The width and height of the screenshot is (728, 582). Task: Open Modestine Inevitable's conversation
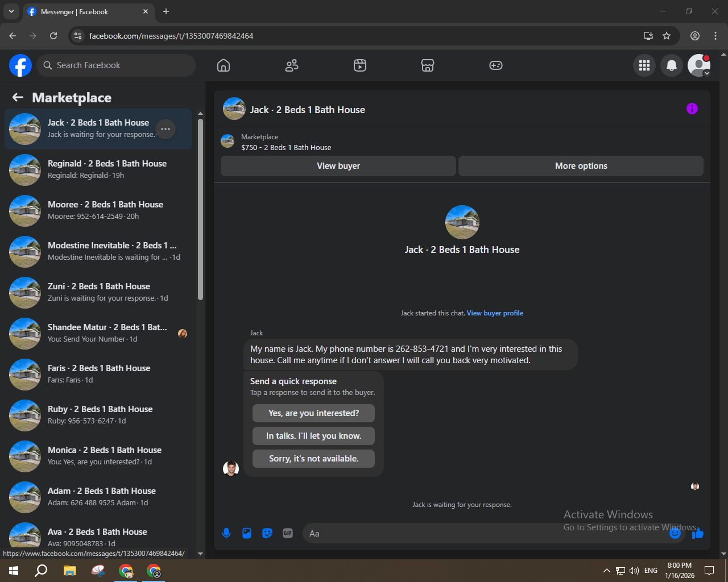point(98,252)
